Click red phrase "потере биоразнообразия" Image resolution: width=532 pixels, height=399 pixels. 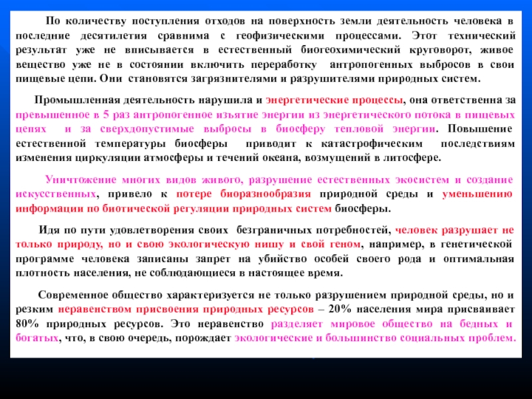point(244,194)
